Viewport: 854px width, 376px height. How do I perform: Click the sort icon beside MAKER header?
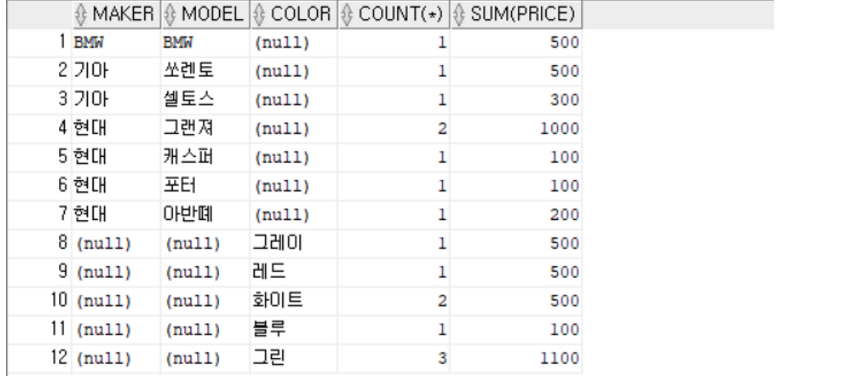(x=82, y=14)
